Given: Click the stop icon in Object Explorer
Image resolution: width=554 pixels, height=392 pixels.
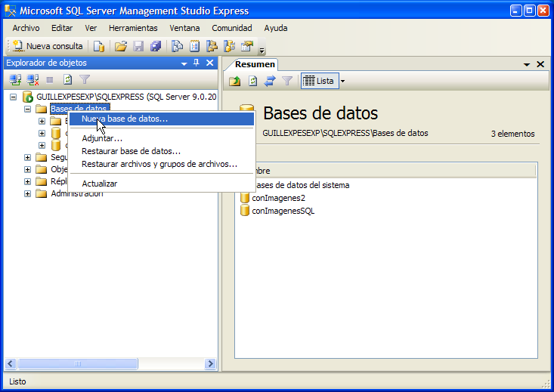Looking at the screenshot, I should pos(50,80).
